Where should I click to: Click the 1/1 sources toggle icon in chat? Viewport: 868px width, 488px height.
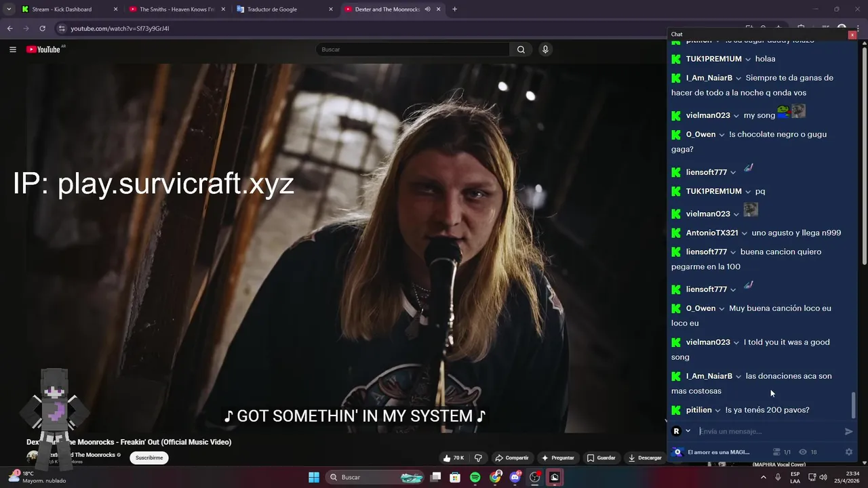(x=776, y=452)
